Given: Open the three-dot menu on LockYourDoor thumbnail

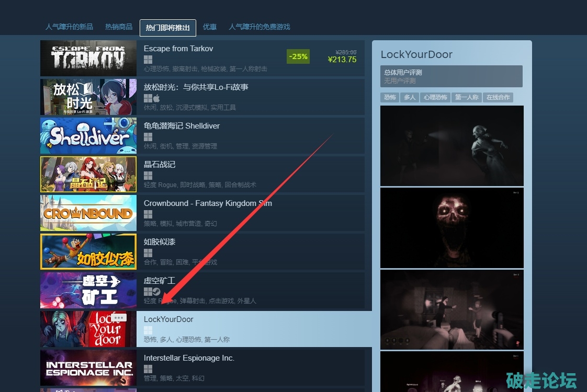Looking at the screenshot, I should point(119,317).
